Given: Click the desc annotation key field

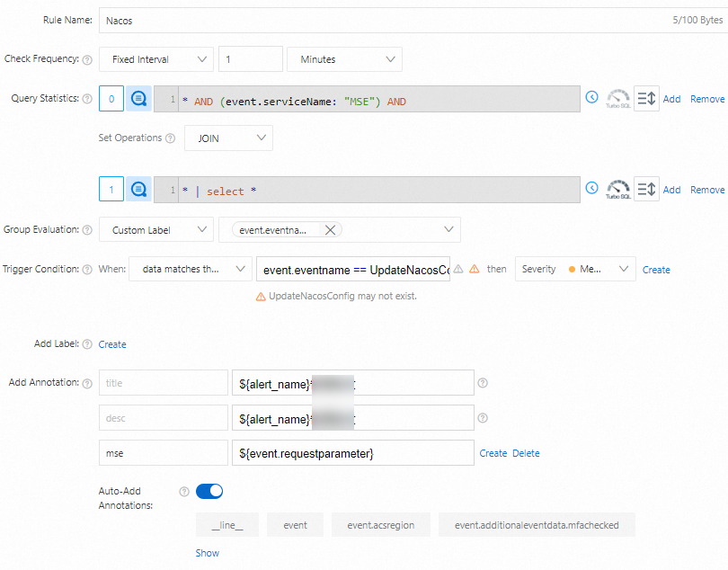Looking at the screenshot, I should [164, 418].
